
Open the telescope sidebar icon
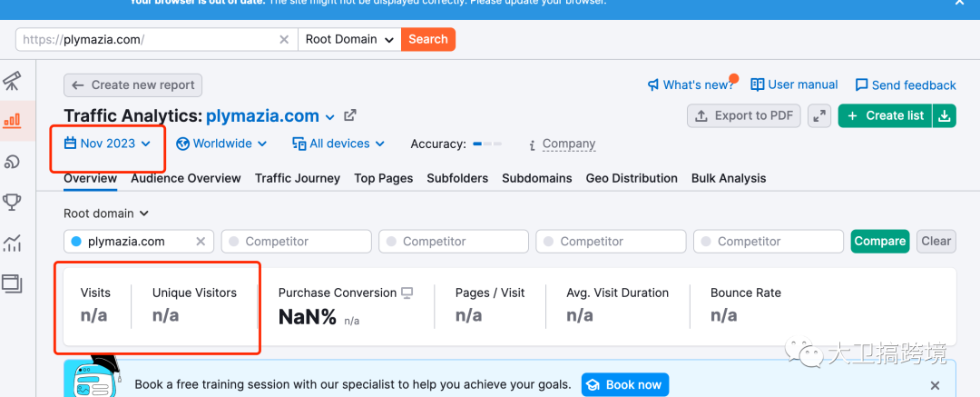point(12,81)
